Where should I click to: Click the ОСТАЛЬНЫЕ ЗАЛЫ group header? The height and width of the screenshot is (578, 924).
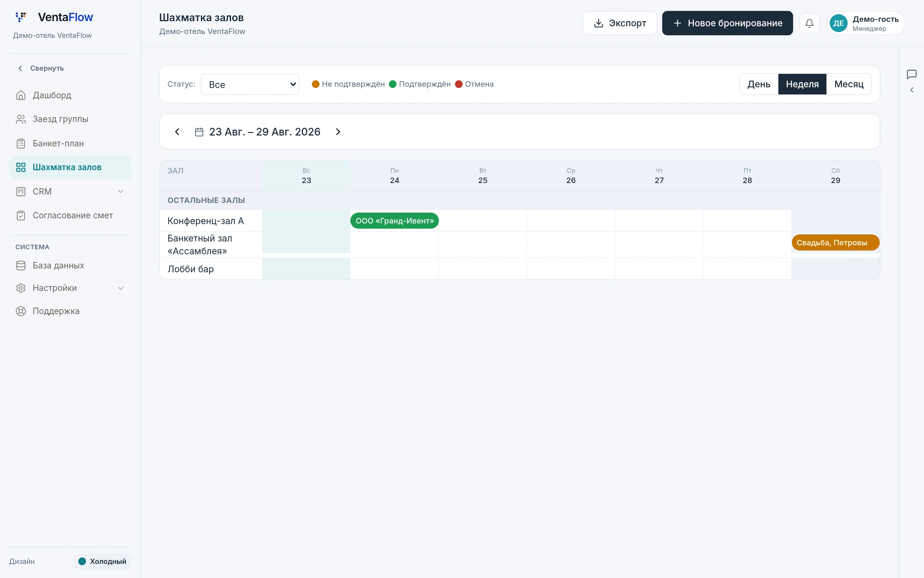(x=206, y=200)
